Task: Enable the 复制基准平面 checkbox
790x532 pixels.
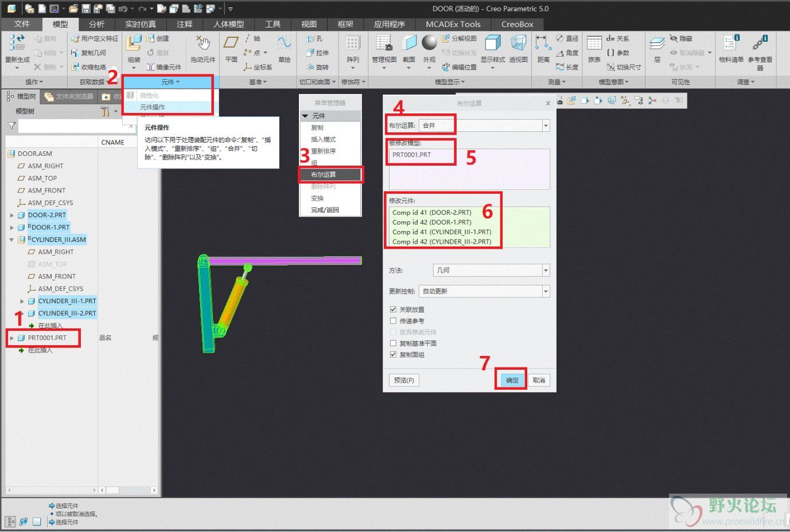Action: coord(393,343)
